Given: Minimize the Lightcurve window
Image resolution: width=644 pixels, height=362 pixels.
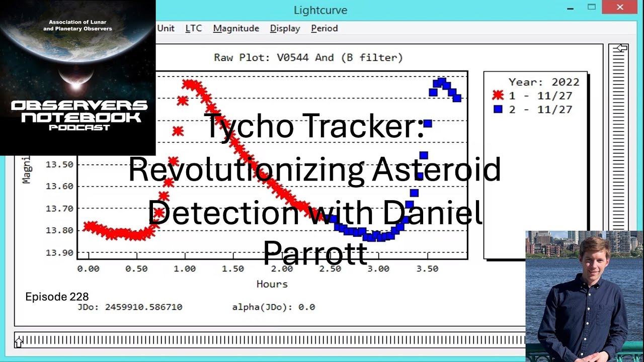Looking at the screenshot, I should (x=570, y=9).
